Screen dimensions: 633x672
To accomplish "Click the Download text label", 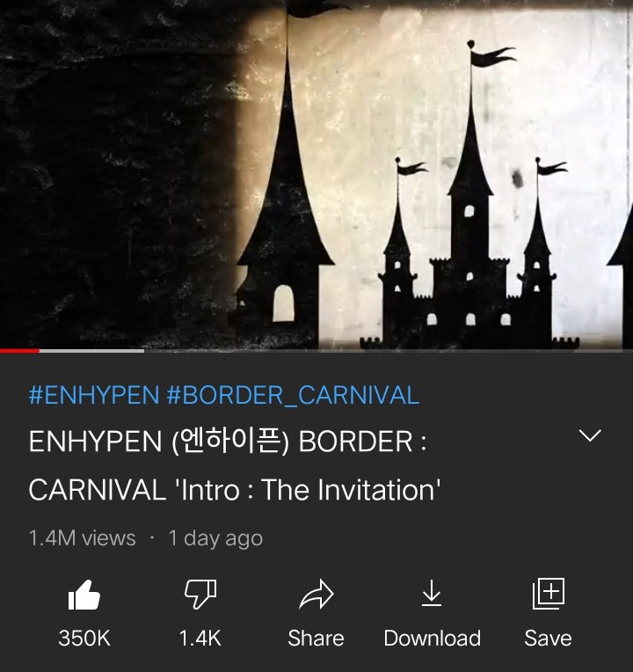I will [x=433, y=639].
